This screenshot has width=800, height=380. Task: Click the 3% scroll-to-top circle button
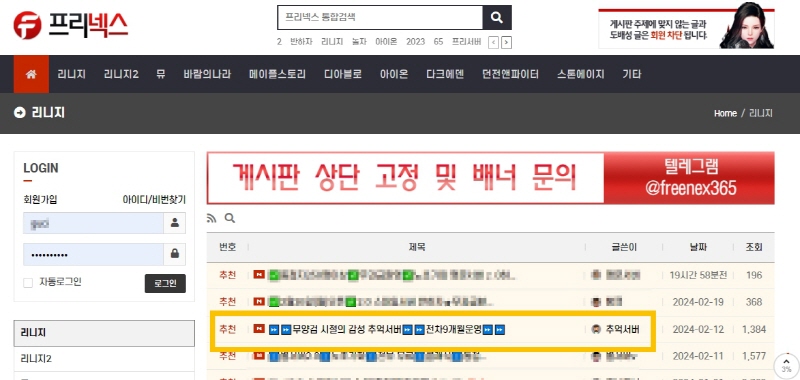[786, 367]
